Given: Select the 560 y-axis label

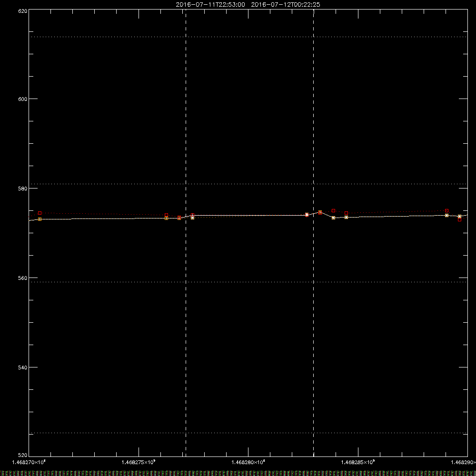Looking at the screenshot, I should point(23,278).
